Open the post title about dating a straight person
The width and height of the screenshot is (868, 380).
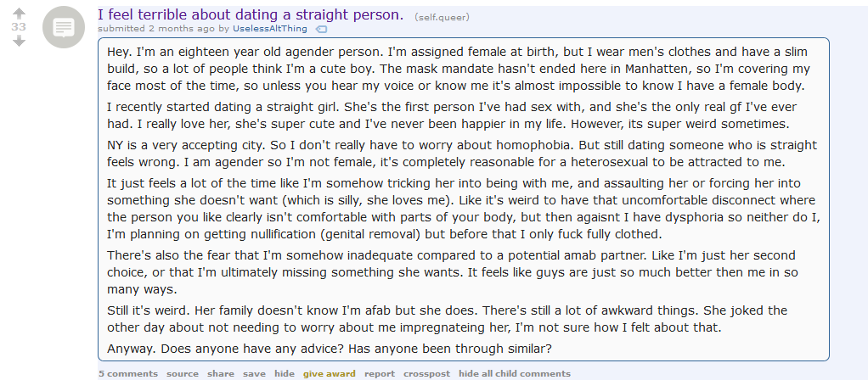(251, 14)
